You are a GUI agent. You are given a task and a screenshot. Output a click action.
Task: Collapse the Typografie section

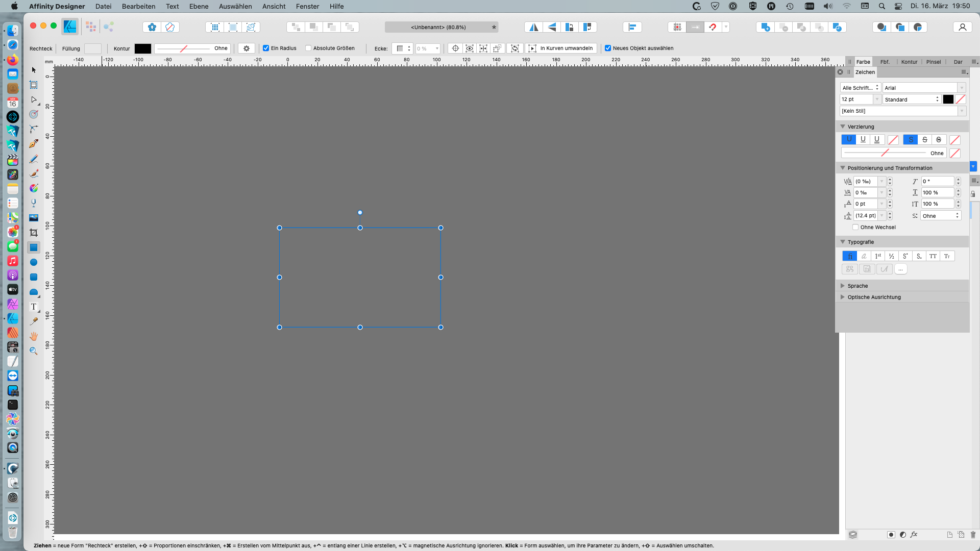843,242
